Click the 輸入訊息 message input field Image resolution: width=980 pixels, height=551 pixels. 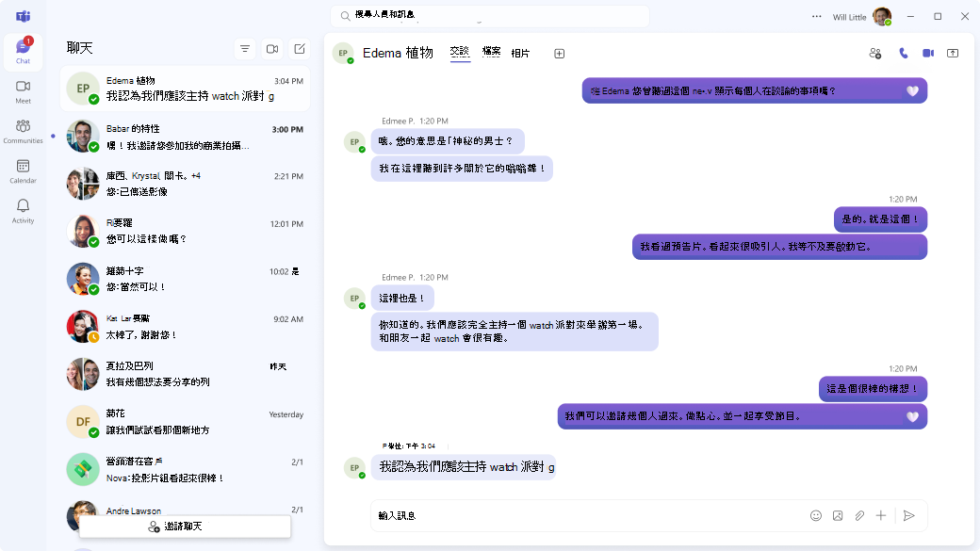pos(584,515)
